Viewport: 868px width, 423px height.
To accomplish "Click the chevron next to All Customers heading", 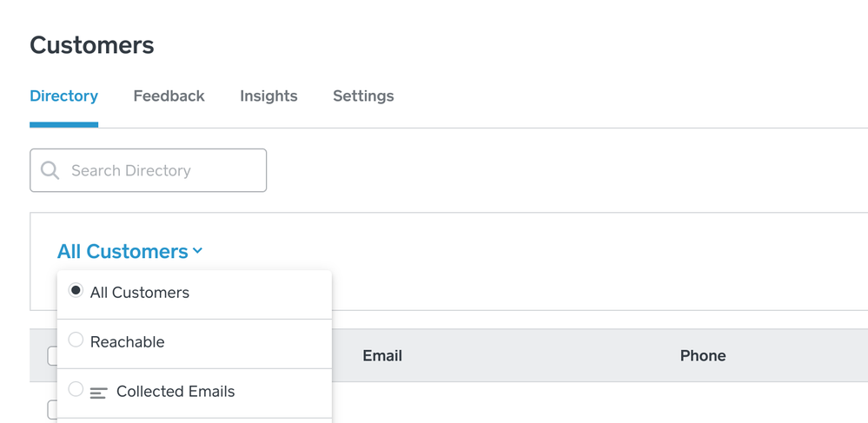I will coord(198,251).
